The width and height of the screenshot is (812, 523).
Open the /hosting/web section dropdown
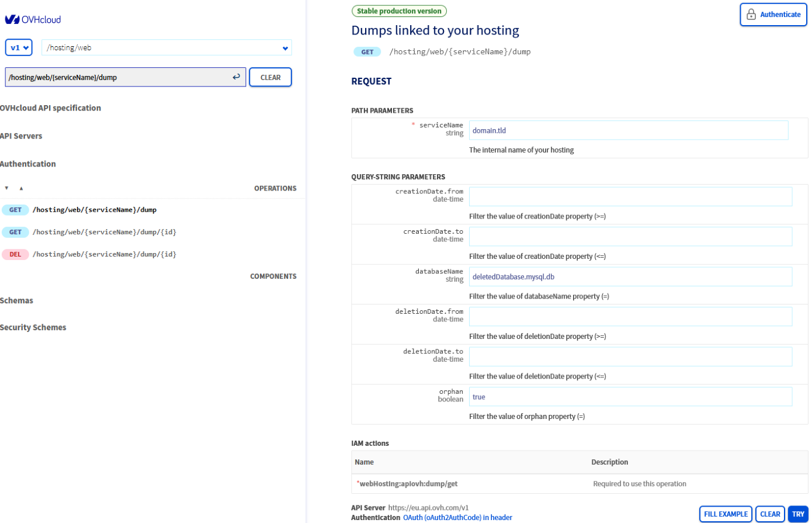[x=166, y=48]
